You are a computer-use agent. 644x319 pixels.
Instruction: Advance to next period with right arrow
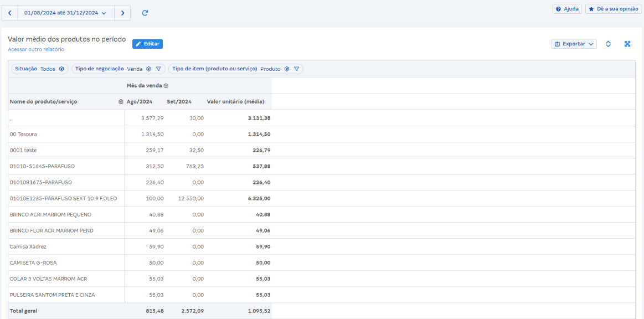[x=122, y=13]
